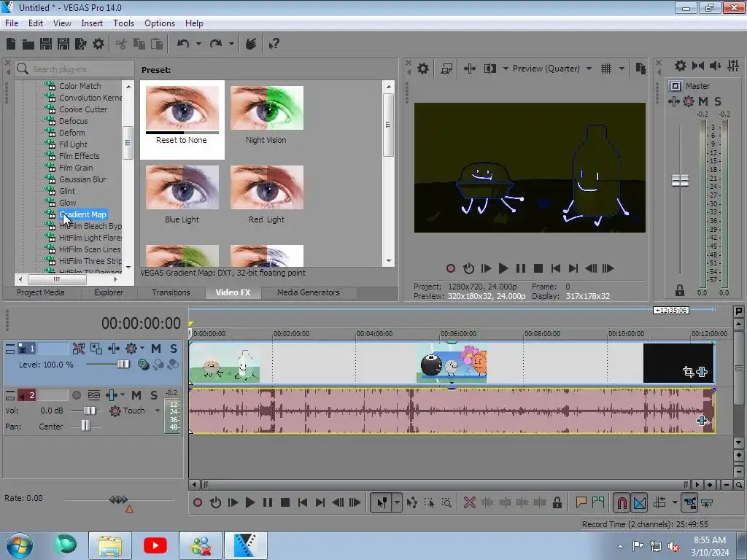Screen dimensions: 747x560
Task: Click Event FX icon on audio clip
Action: pyautogui.click(x=701, y=421)
